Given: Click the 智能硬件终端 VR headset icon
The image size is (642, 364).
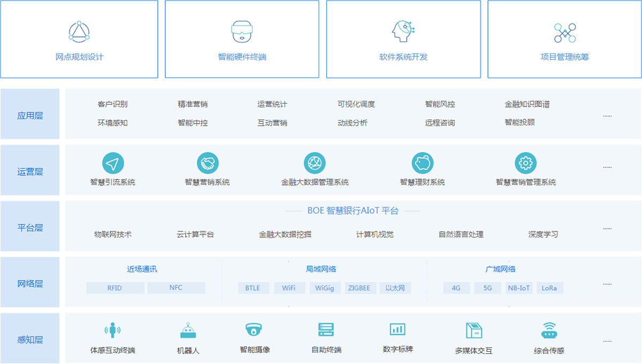Looking at the screenshot, I should click(242, 32).
